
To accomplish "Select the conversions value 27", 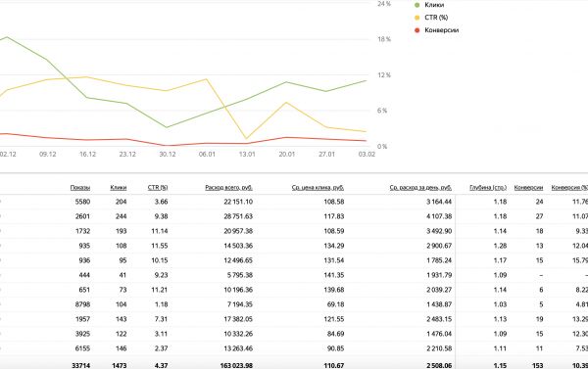I will click(x=539, y=216).
